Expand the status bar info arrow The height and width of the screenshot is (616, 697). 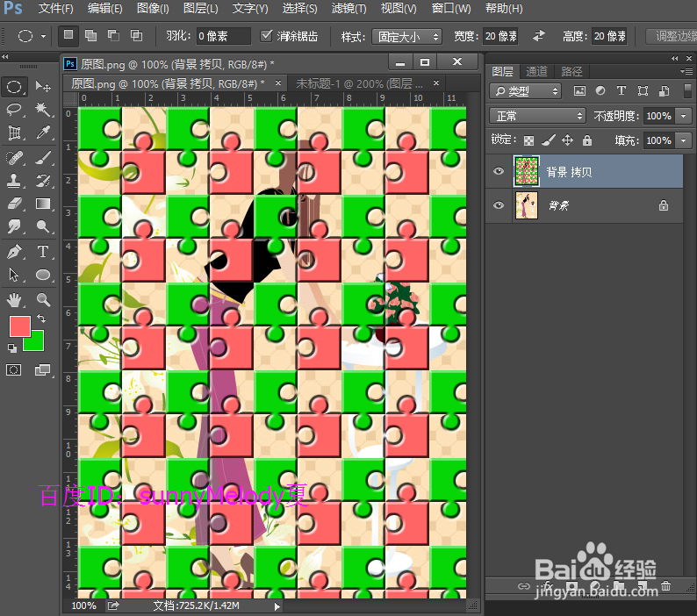277,606
